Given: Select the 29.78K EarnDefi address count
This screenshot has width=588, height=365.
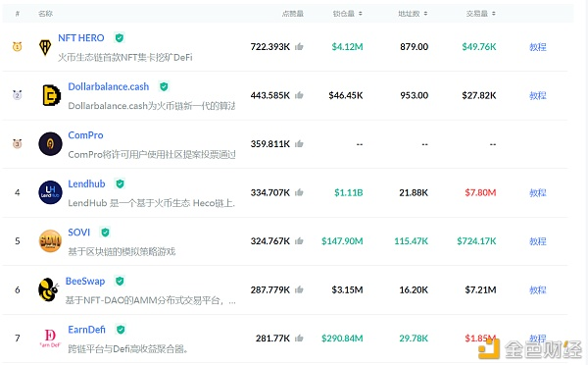Looking at the screenshot, I should point(414,339).
